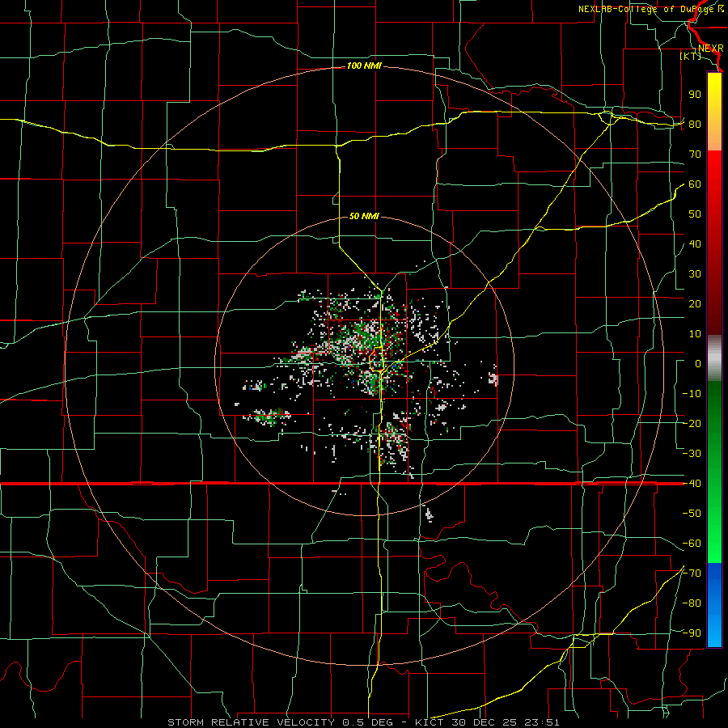Click the positive 90 scale value

695,95
